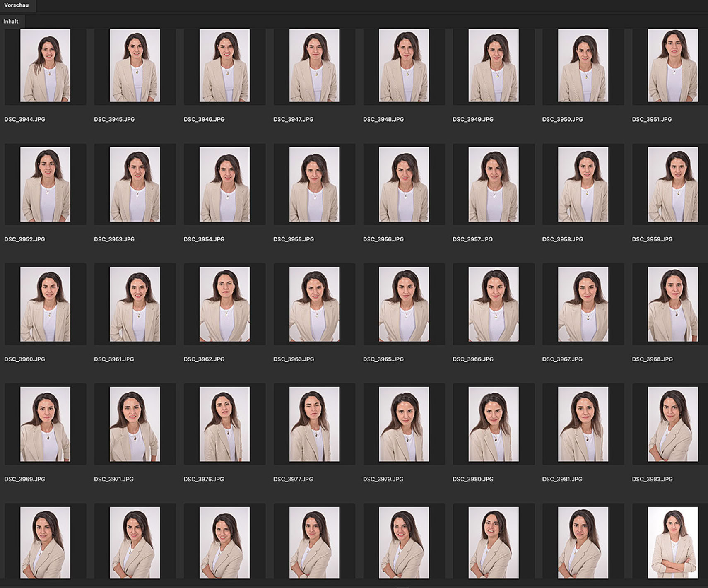Viewport: 708px width, 588px height.
Task: Click the filename label DSC_3980.JPG
Action: point(473,479)
